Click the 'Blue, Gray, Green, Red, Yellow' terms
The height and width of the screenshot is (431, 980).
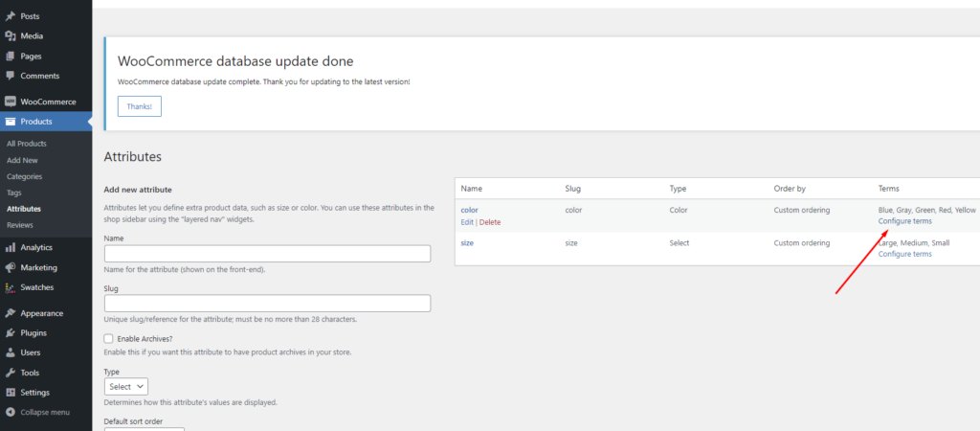[x=926, y=210]
